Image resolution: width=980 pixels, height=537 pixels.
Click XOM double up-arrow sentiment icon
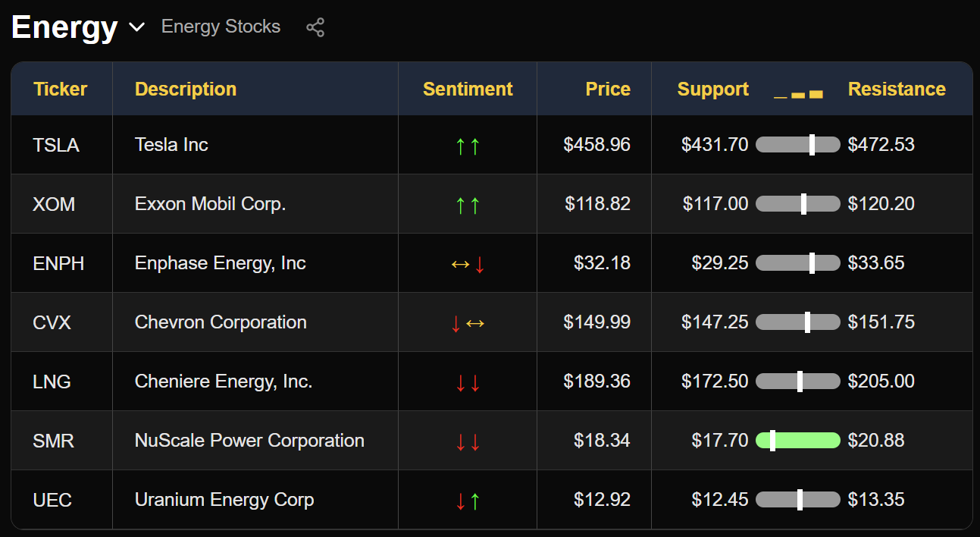click(x=468, y=205)
